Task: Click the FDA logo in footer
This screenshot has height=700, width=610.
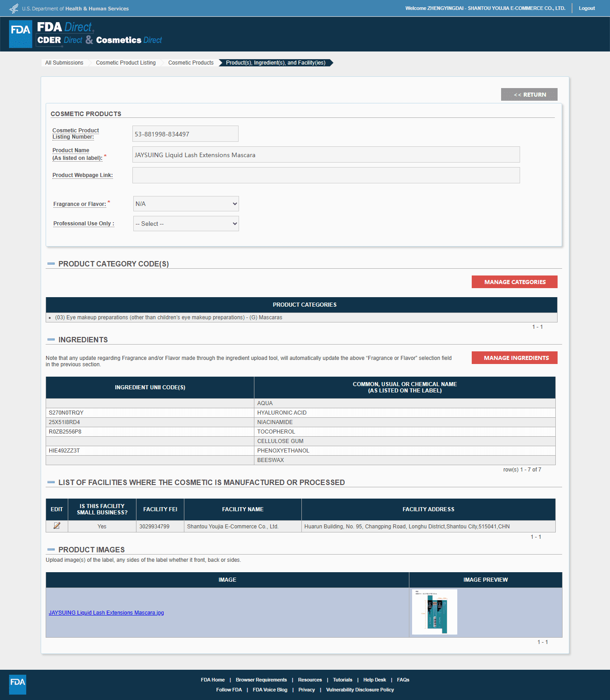Action: coord(18,685)
